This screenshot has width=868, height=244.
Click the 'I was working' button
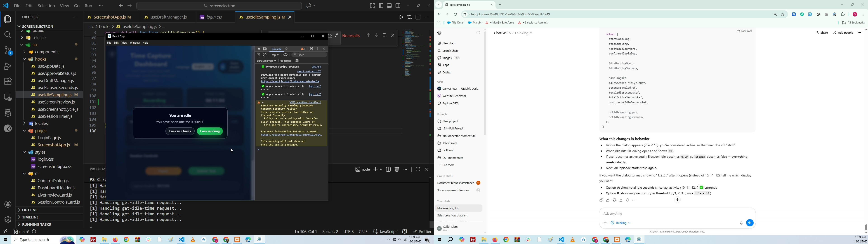(210, 131)
